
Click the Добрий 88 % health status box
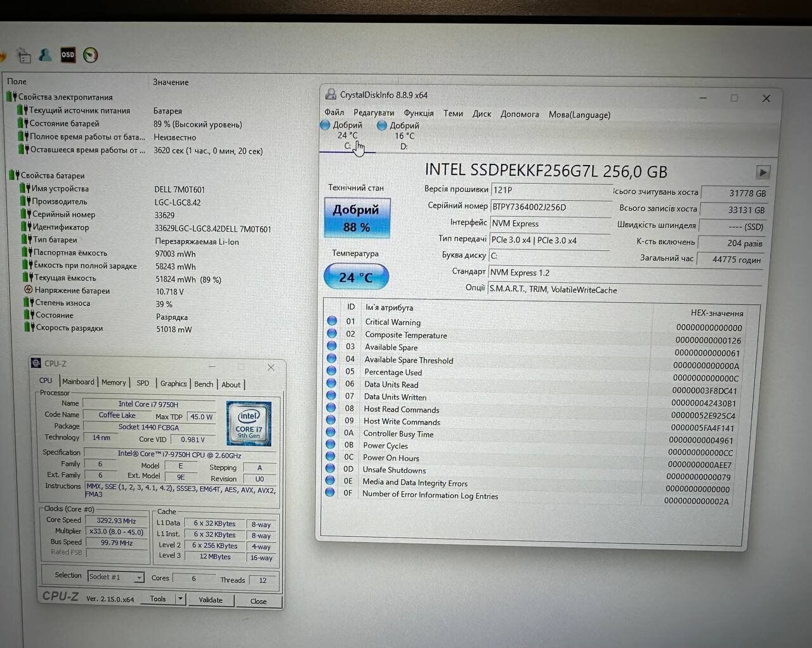click(x=357, y=218)
